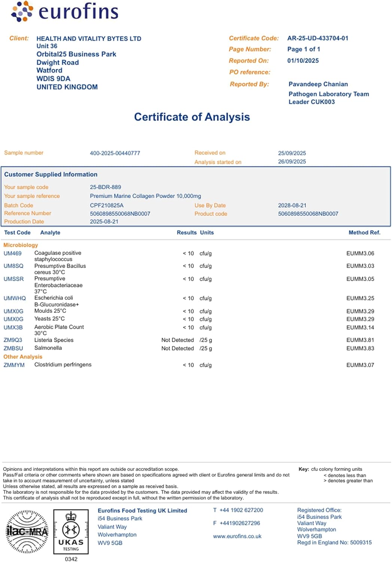Click Coagulase positive staphylococcus analyte
Viewport: 392px width, 562px height.
[x=58, y=256]
